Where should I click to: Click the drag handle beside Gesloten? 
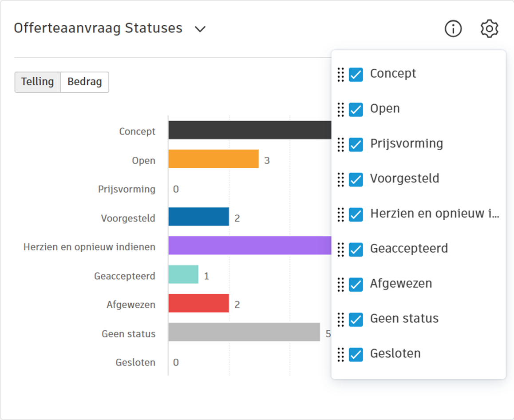(x=341, y=355)
